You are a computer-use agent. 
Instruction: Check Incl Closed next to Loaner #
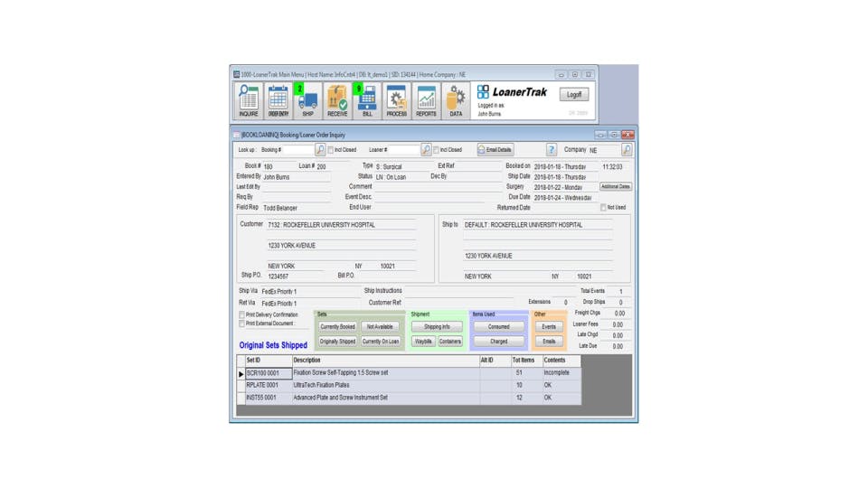(x=436, y=150)
